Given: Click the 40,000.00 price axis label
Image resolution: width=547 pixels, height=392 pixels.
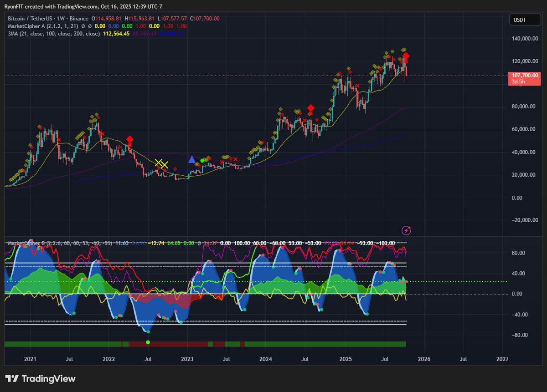Looking at the screenshot, I should (524, 152).
